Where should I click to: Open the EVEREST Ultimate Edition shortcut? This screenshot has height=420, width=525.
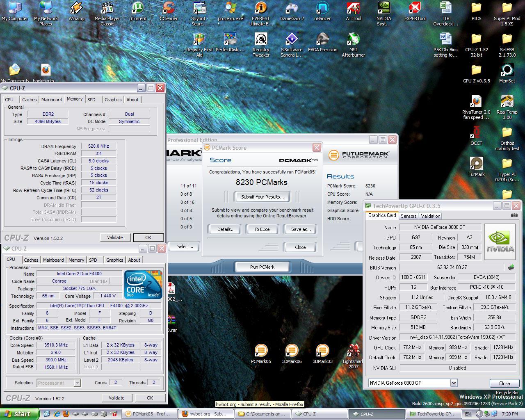tap(261, 13)
